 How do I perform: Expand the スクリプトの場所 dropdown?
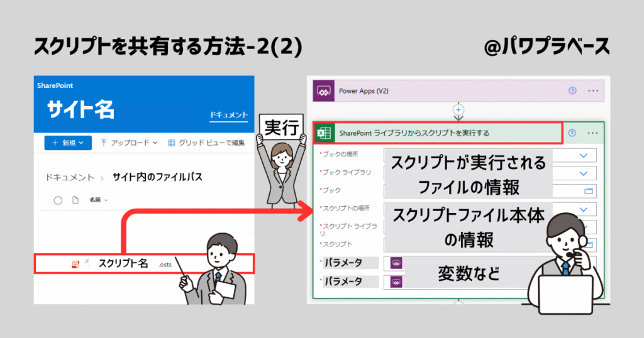(584, 209)
